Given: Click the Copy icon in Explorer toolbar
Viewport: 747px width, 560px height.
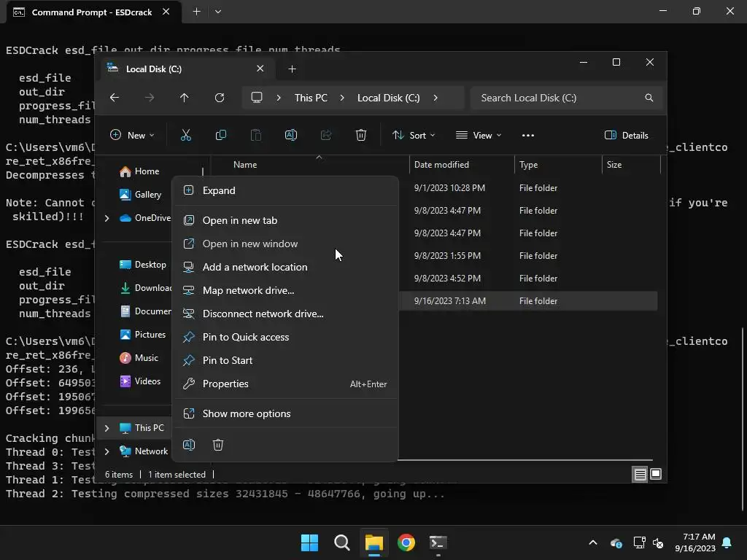Looking at the screenshot, I should (x=221, y=135).
